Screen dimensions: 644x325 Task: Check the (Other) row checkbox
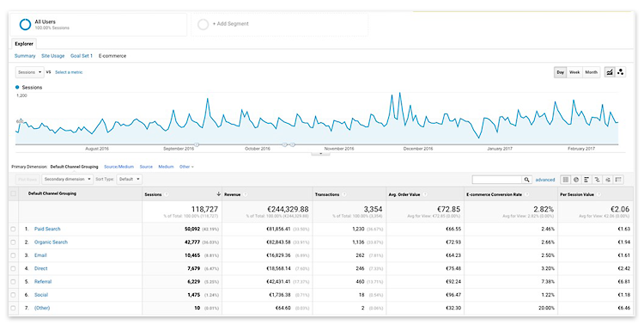click(13, 308)
